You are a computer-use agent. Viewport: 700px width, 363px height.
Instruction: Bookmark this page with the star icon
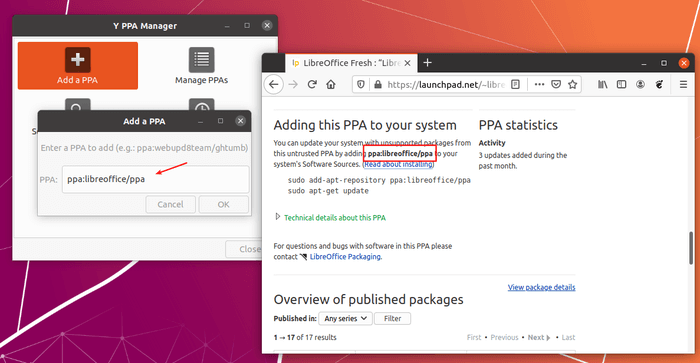(x=572, y=84)
